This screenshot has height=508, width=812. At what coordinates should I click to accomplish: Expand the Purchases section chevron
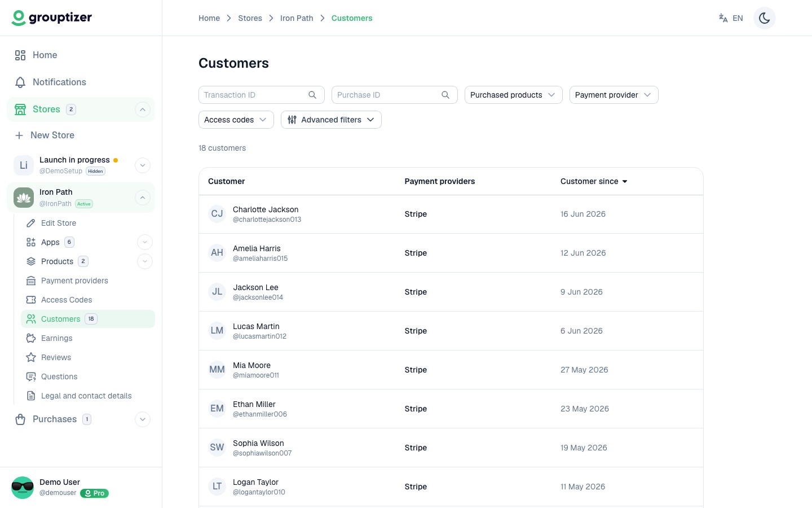(x=143, y=419)
